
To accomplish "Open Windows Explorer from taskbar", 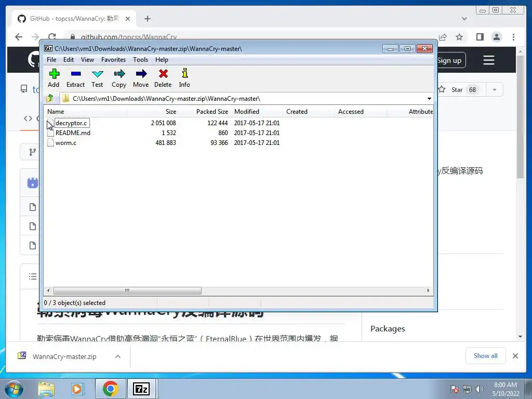I will (x=46, y=389).
